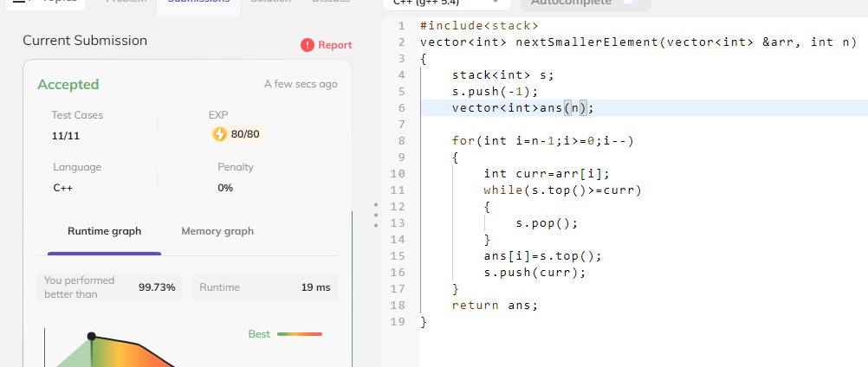The width and height of the screenshot is (868, 367).
Task: Click the red Report icon
Action: 308,45
